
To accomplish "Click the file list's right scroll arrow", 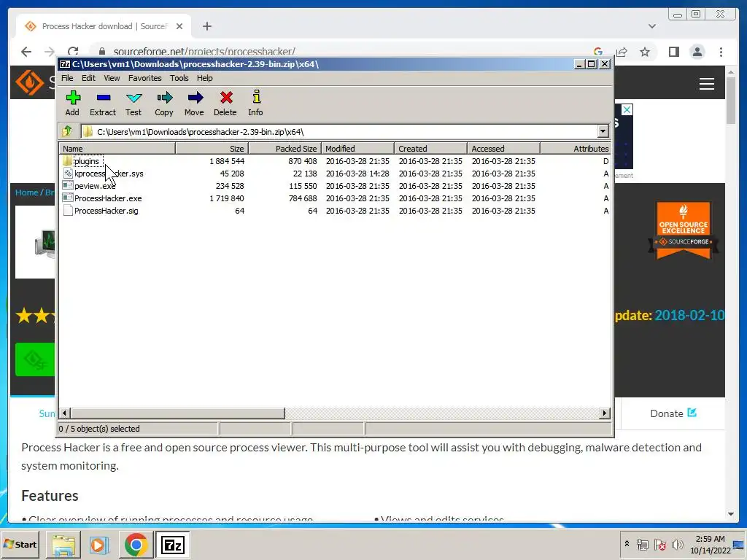I will coord(605,413).
